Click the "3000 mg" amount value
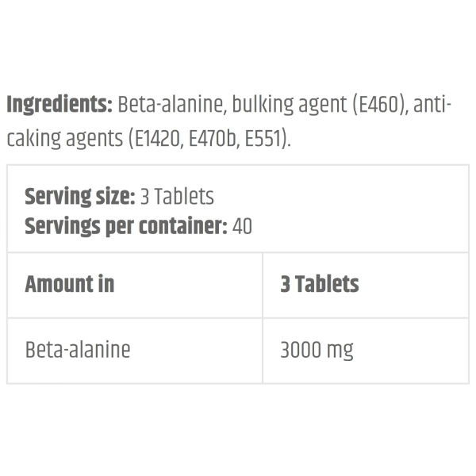 (317, 349)
